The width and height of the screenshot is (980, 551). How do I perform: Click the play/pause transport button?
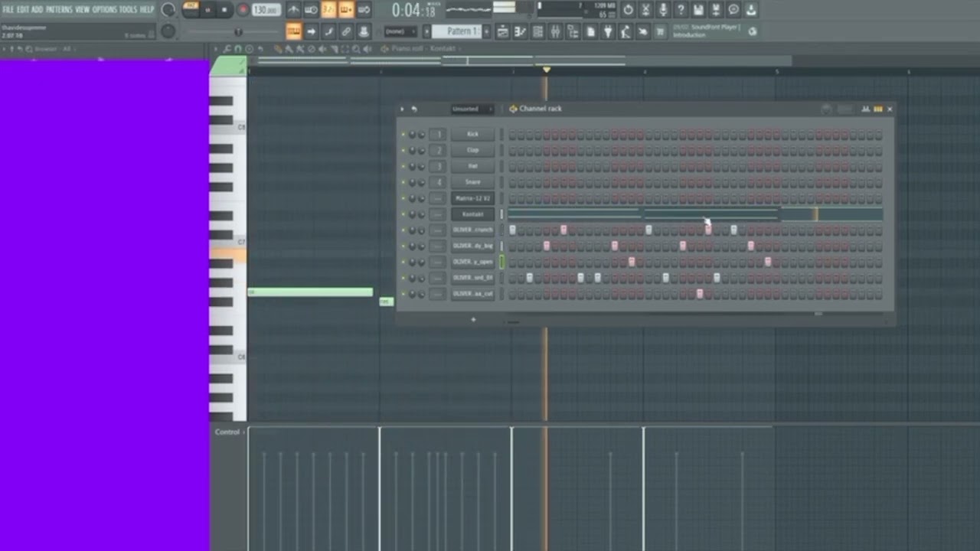click(207, 9)
